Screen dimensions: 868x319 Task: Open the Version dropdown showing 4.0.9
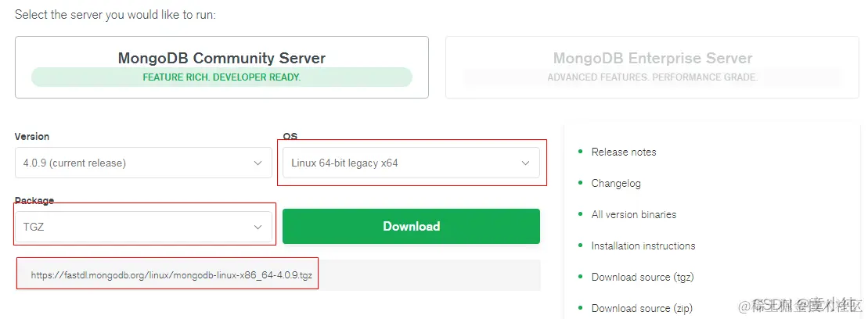pos(143,163)
